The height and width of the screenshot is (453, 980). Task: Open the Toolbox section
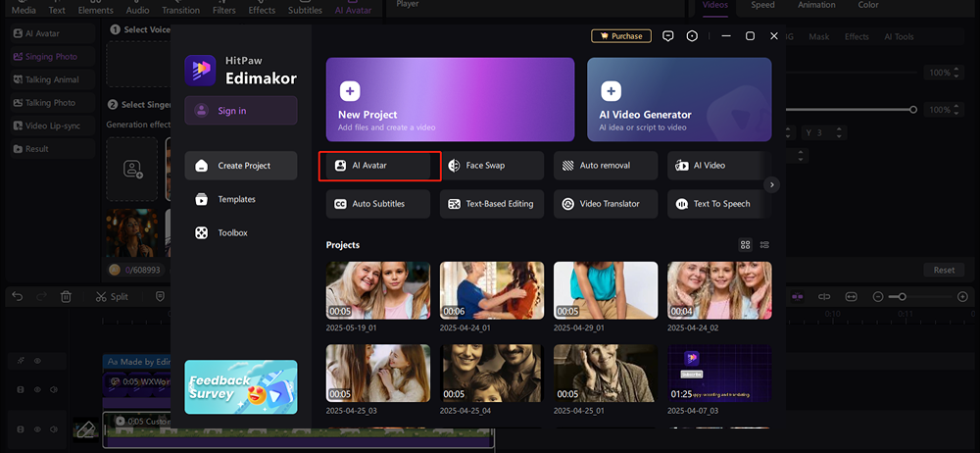point(241,232)
